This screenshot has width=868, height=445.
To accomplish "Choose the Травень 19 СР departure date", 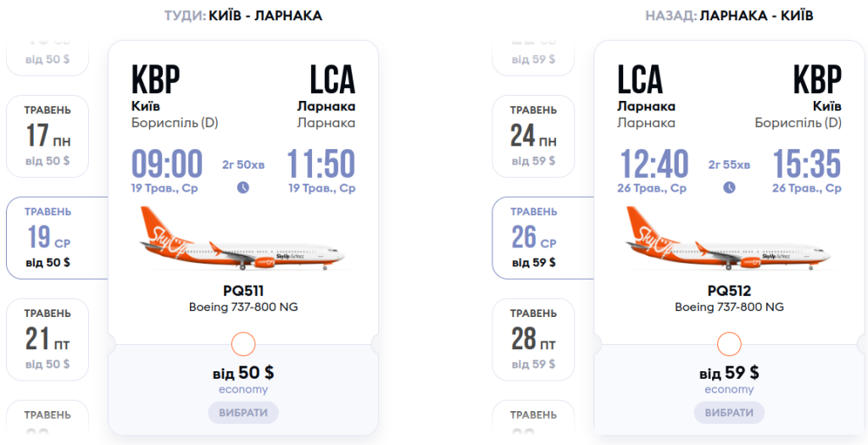I will 47,237.
